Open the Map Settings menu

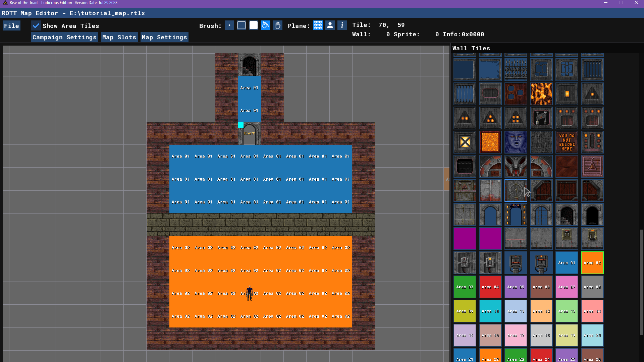pyautogui.click(x=164, y=37)
